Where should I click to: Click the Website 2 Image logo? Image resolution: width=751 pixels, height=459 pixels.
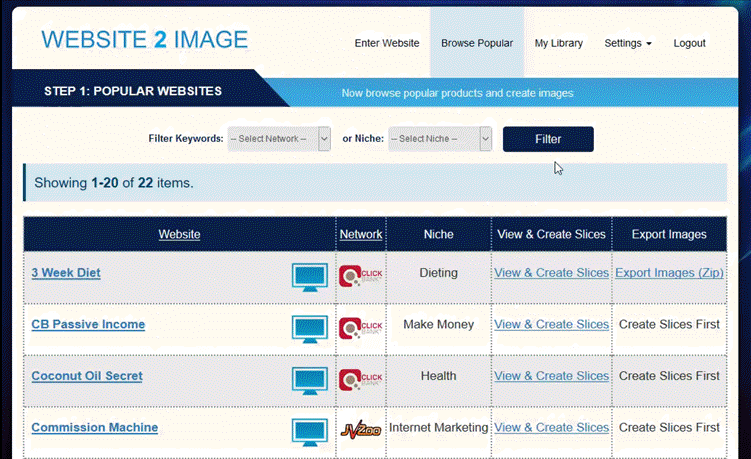coord(145,39)
